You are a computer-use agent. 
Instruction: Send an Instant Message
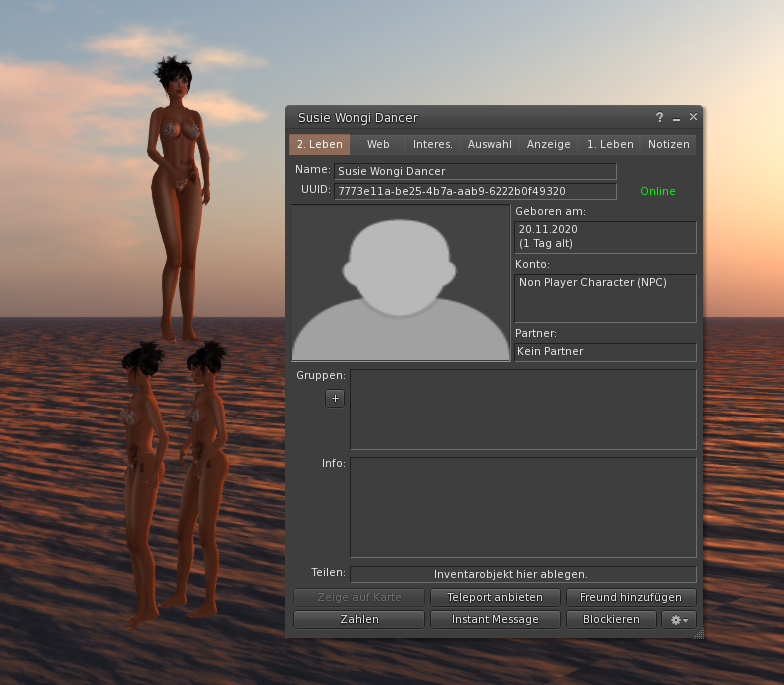pos(494,620)
